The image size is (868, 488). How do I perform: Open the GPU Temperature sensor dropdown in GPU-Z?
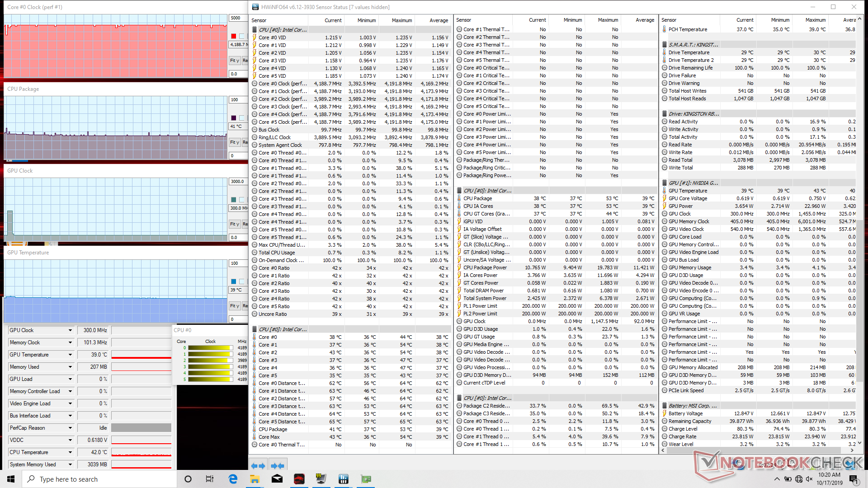70,355
